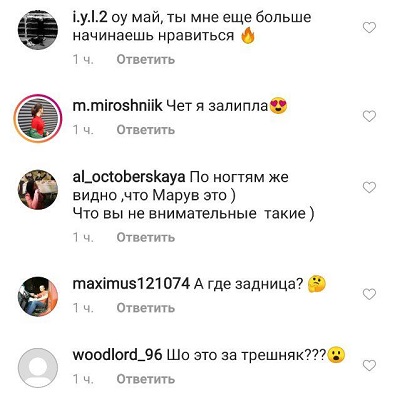Tap heart next to al_octoberskaya's comment
The image size is (400, 405).
[369, 187]
